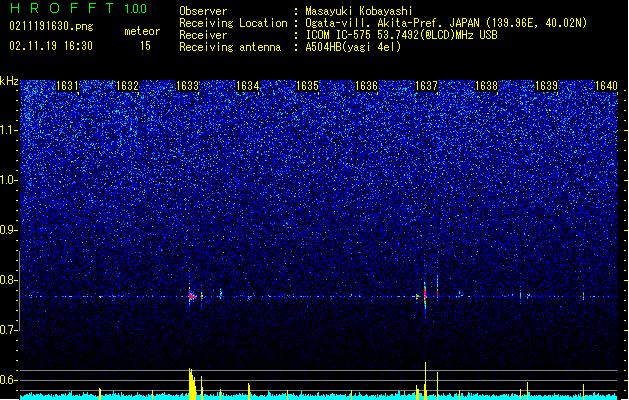Click time marker 1635

point(307,86)
